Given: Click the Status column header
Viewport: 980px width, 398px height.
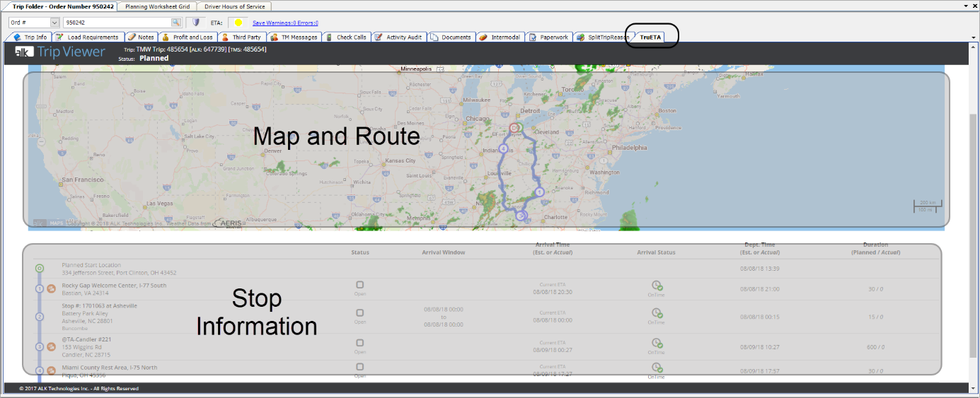Looking at the screenshot, I should tap(360, 252).
